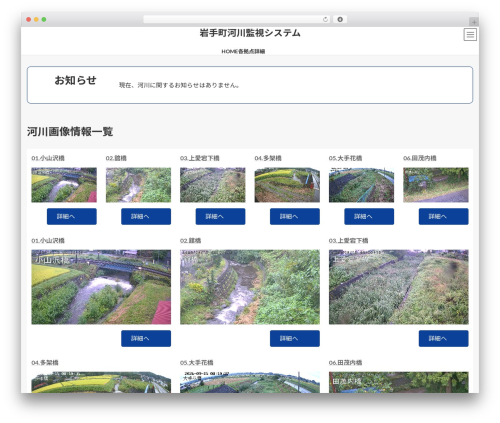Open the 06.田茂内橋 thumbnail in the six-image row
The height and width of the screenshot is (423, 500).
[436, 185]
